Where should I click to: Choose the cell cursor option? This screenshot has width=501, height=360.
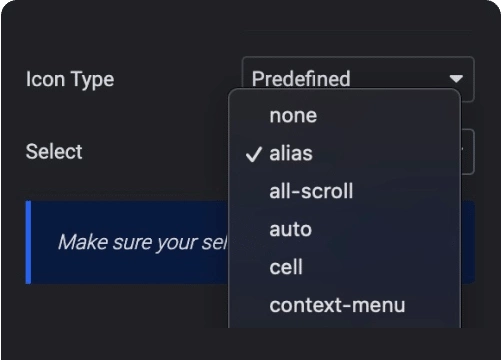345,267
